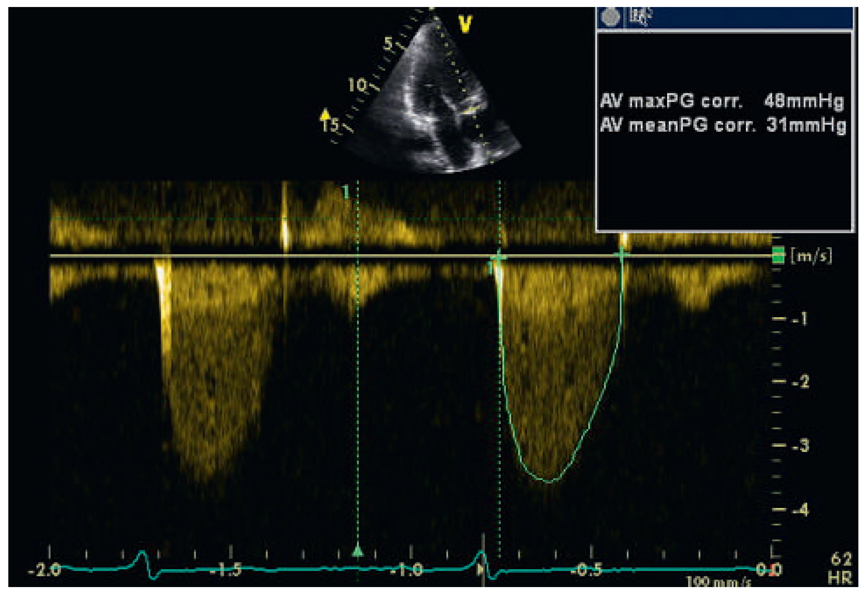Click the [m/s] velocity unit label
The width and height of the screenshot is (868, 598).
[811, 256]
